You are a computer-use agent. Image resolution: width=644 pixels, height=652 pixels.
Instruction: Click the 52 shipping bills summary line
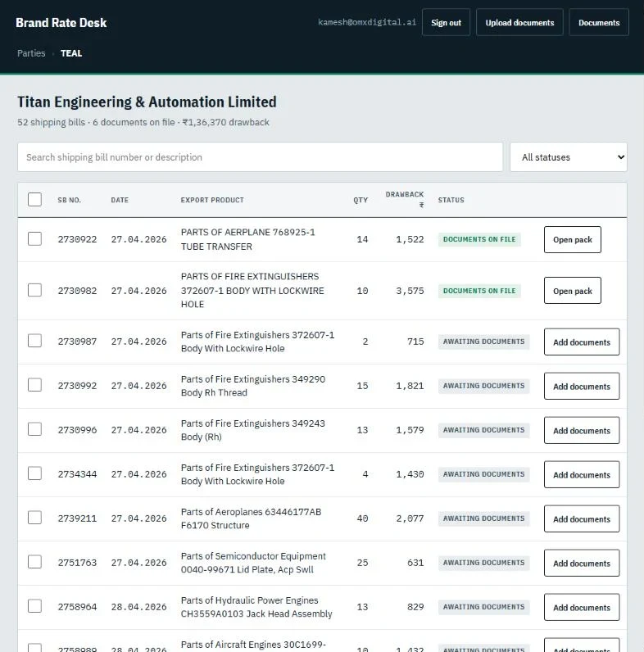pyautogui.click(x=143, y=122)
